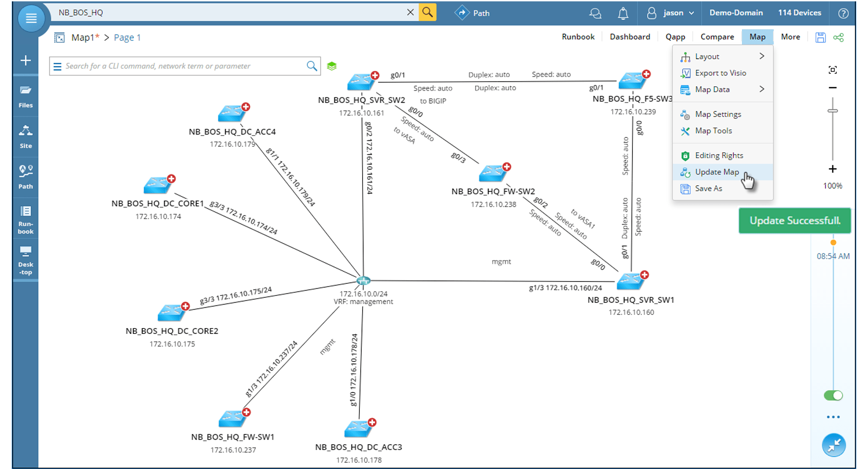Open the notifications bell

tap(623, 13)
